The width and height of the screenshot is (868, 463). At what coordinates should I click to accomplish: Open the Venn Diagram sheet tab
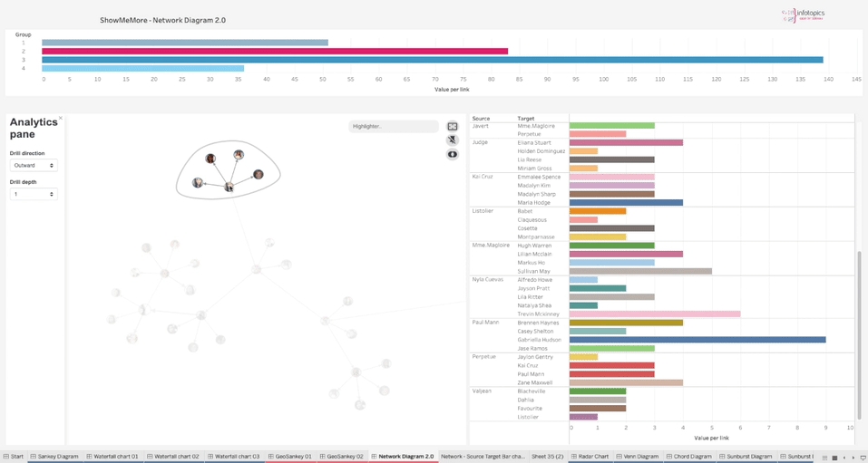639,457
